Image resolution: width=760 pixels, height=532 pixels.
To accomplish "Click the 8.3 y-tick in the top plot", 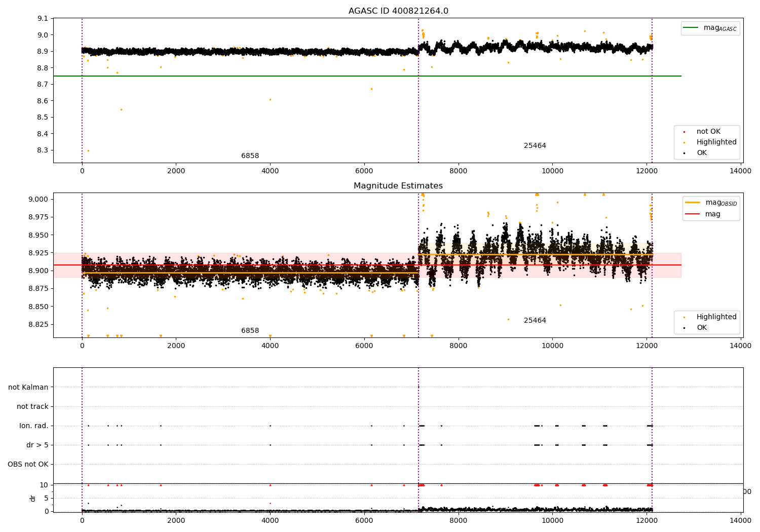I will [x=43, y=150].
